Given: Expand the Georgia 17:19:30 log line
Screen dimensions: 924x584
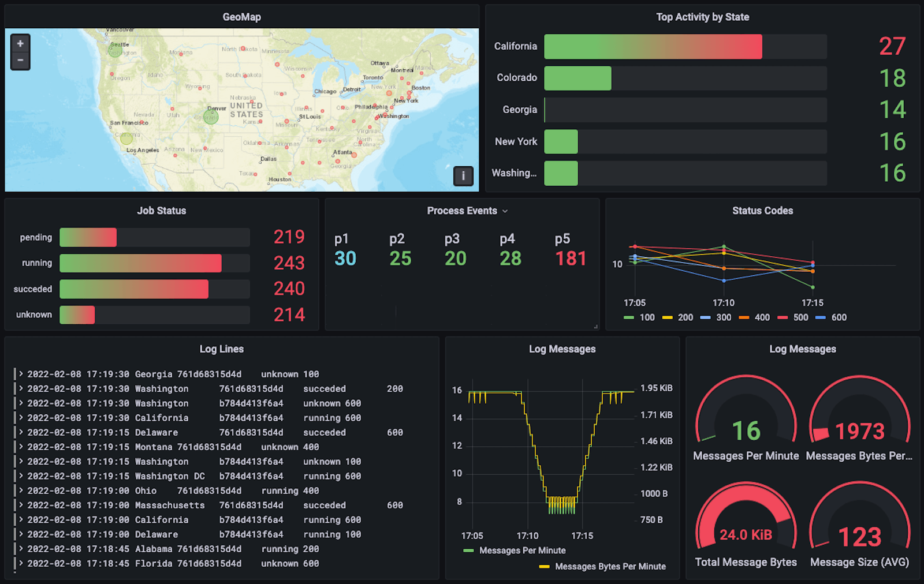Looking at the screenshot, I should [21, 374].
